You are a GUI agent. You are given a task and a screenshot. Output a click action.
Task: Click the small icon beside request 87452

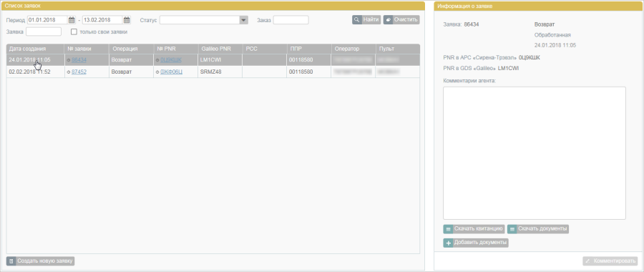click(x=69, y=72)
